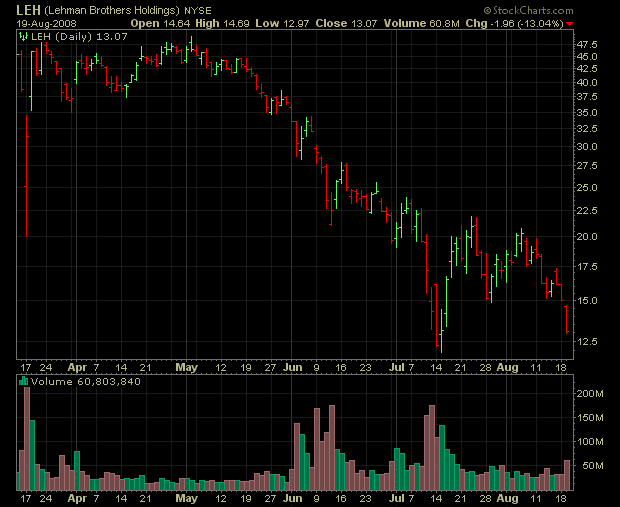The height and width of the screenshot is (507, 620).
Task: Click Aug on the volume chart date axis
Action: (507, 498)
